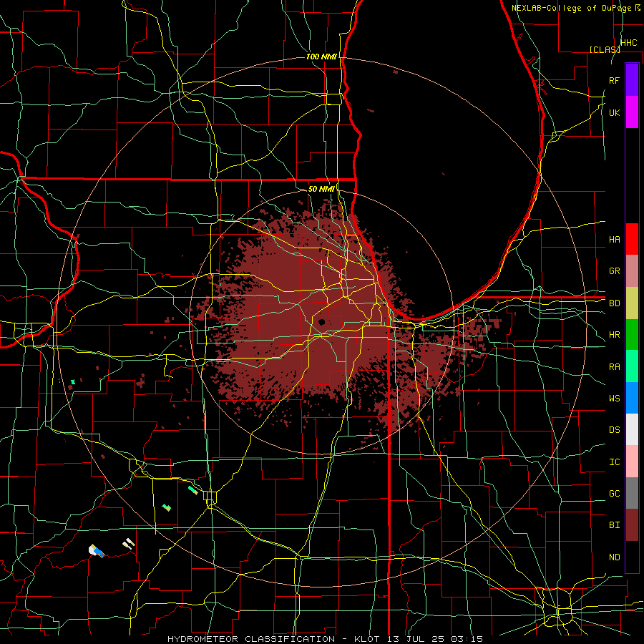Viewport: 644px width, 644px height.
Task: Click the BI brown legend swatch
Action: [x=632, y=525]
